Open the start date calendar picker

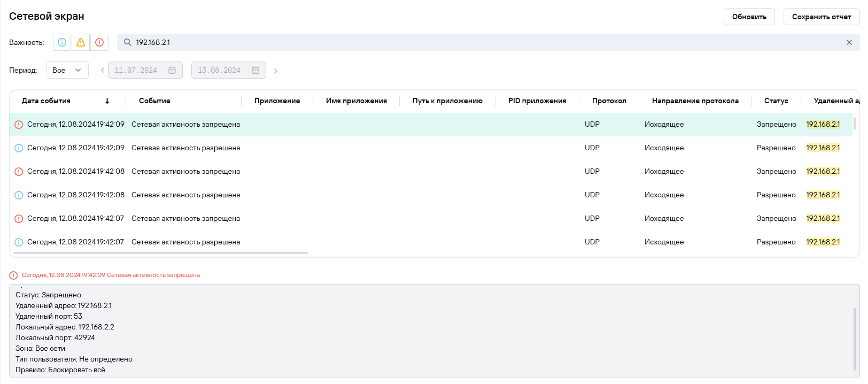pyautogui.click(x=172, y=70)
